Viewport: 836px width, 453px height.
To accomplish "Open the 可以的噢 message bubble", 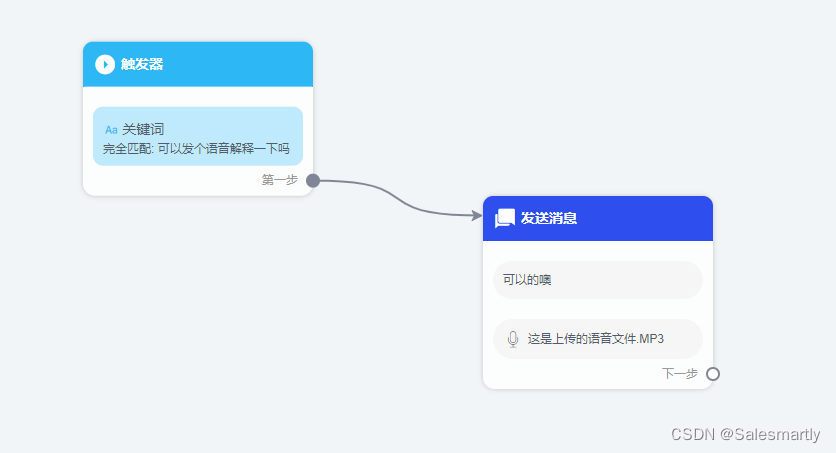I will click(598, 280).
